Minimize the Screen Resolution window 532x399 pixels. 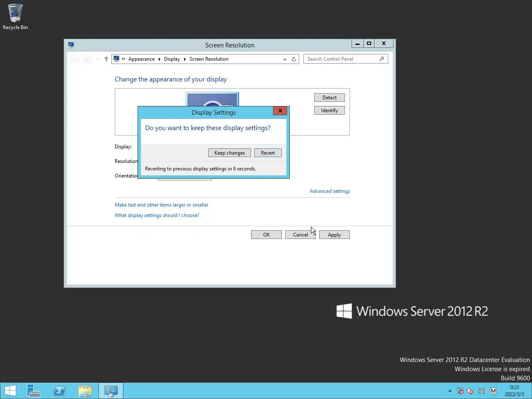pyautogui.click(x=357, y=43)
